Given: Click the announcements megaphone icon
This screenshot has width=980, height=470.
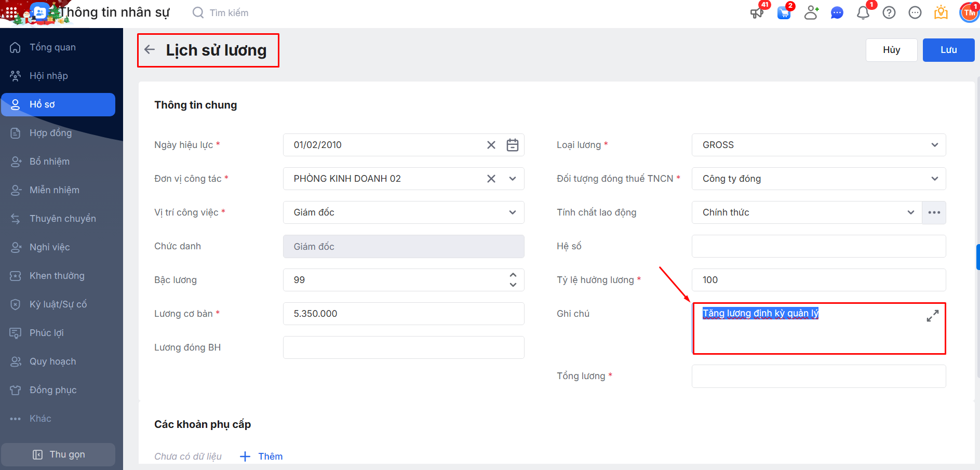Looking at the screenshot, I should (x=757, y=12).
